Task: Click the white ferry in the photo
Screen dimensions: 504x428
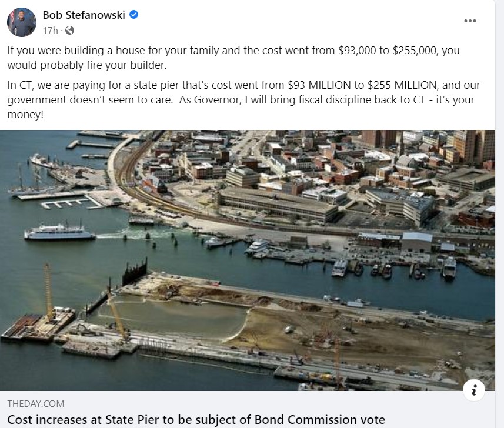Action: (59, 233)
